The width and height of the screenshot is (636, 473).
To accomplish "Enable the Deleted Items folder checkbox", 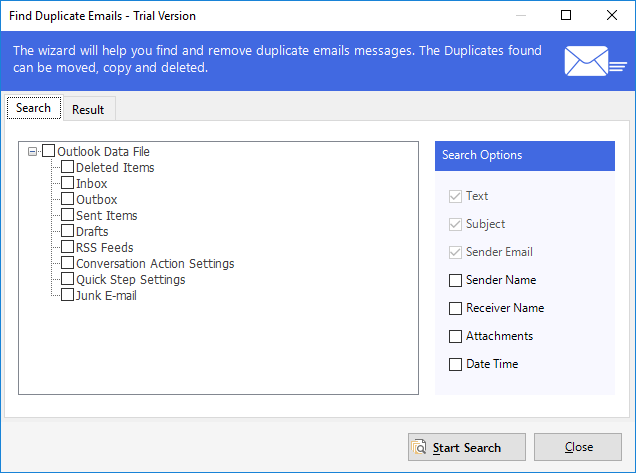I will point(67,167).
